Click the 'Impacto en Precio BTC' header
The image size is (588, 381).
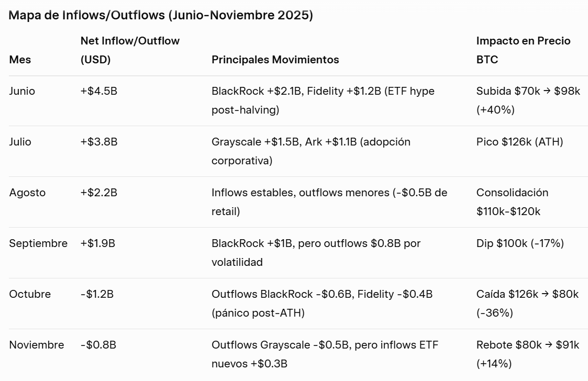pos(523,50)
